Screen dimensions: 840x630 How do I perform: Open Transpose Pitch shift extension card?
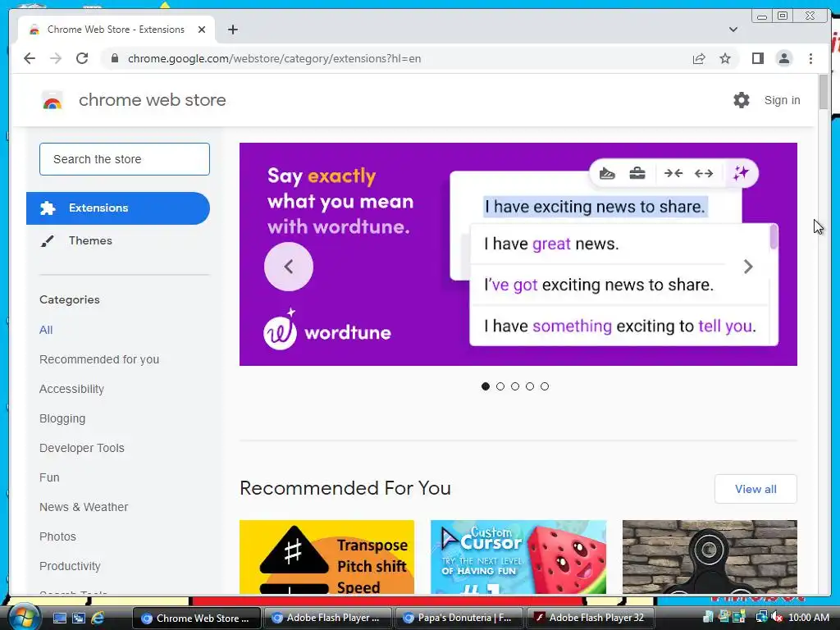coord(326,557)
